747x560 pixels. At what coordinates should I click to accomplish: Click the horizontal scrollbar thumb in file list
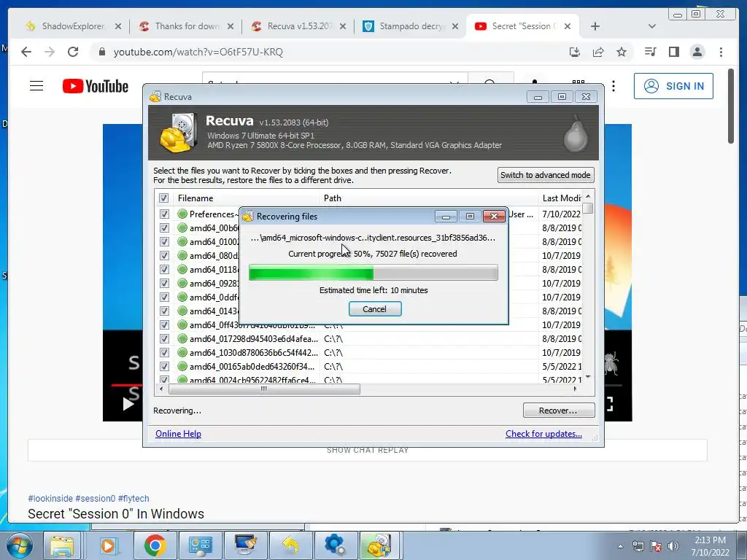click(x=264, y=389)
